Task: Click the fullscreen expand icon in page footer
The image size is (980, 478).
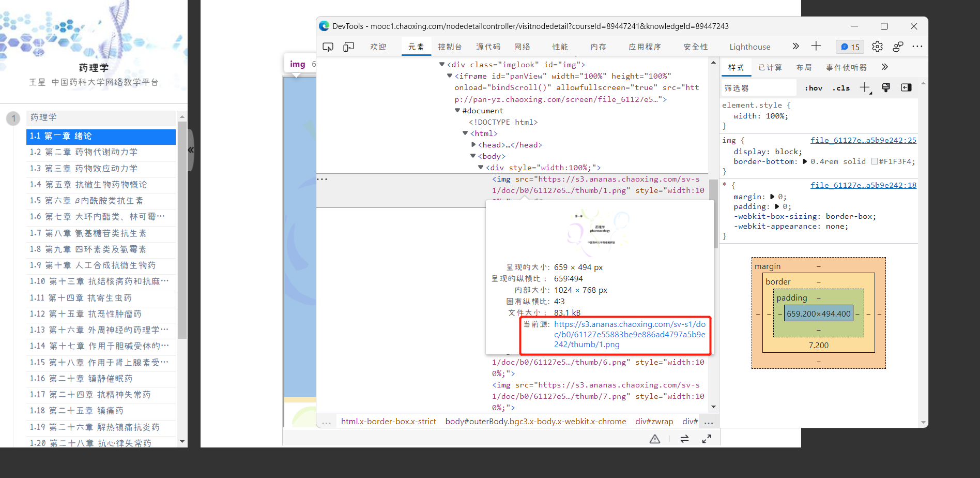Action: (707, 439)
